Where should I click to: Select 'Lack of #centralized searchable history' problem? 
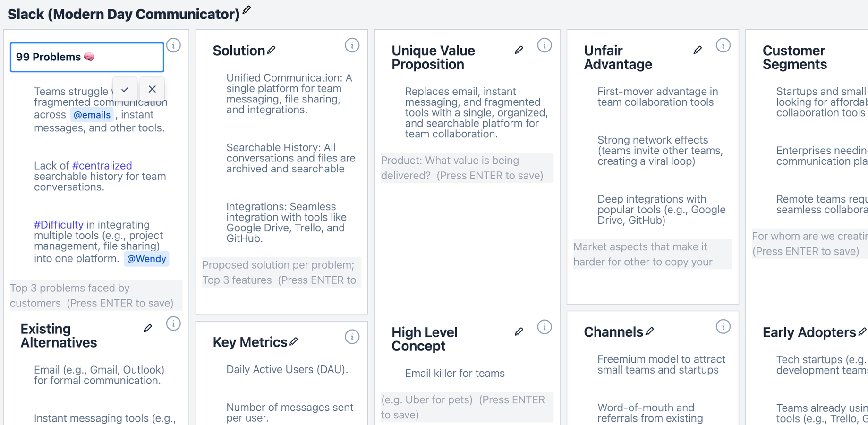coord(100,176)
